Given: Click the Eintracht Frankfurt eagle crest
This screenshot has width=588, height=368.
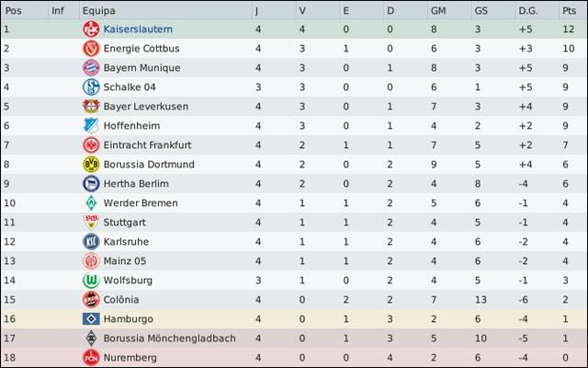Looking at the screenshot, I should tap(90, 145).
